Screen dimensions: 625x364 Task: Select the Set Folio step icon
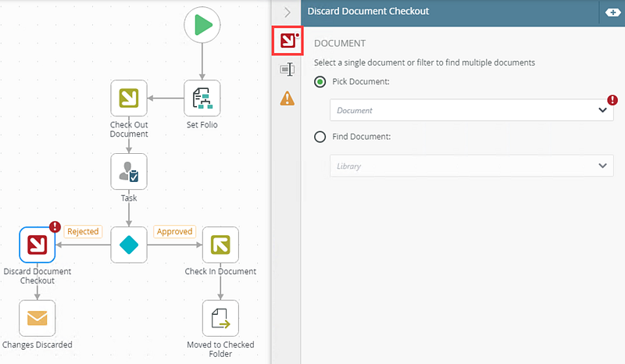202,98
